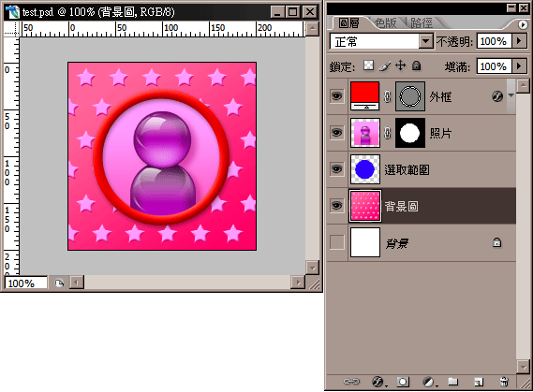Select the vector mask thumbnail of 外框
This screenshot has width=533, height=392.
point(410,96)
